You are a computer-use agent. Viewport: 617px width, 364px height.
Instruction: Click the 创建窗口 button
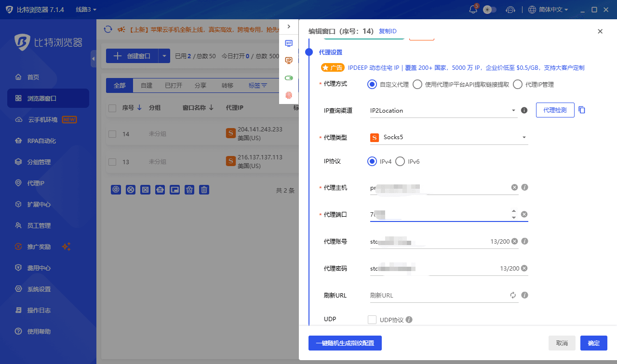click(132, 56)
